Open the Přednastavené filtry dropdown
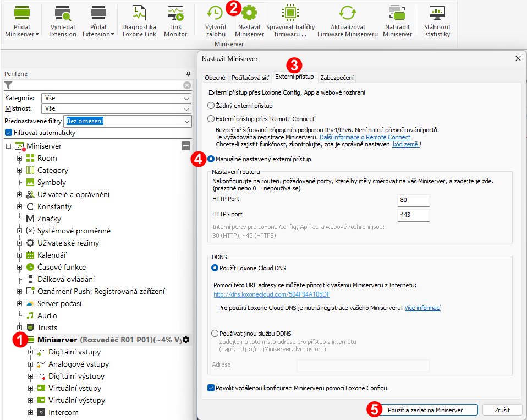Viewport: 527px width, 420px height. pyautogui.click(x=128, y=121)
